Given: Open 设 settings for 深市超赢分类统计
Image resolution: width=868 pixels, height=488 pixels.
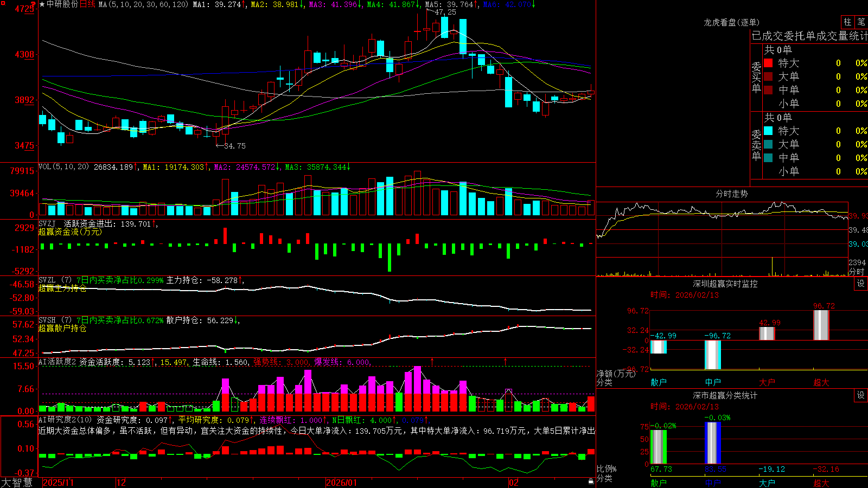Looking at the screenshot, I should (861, 395).
